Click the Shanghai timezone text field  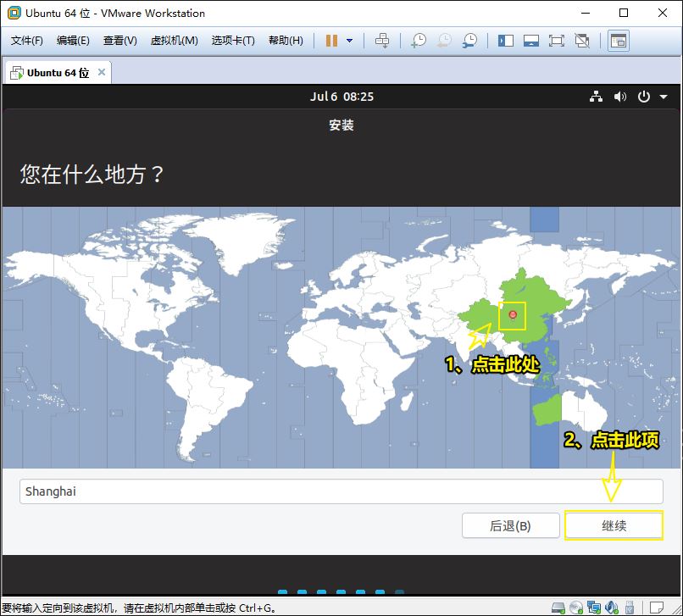click(x=341, y=491)
